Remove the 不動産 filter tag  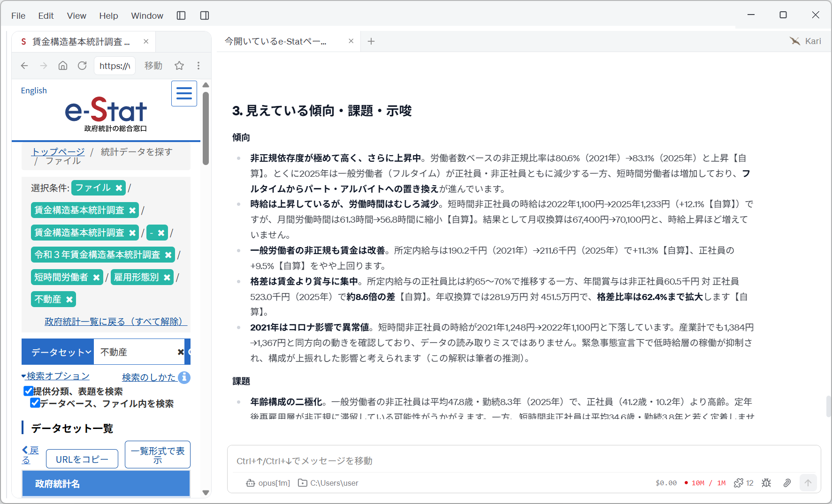coord(69,300)
